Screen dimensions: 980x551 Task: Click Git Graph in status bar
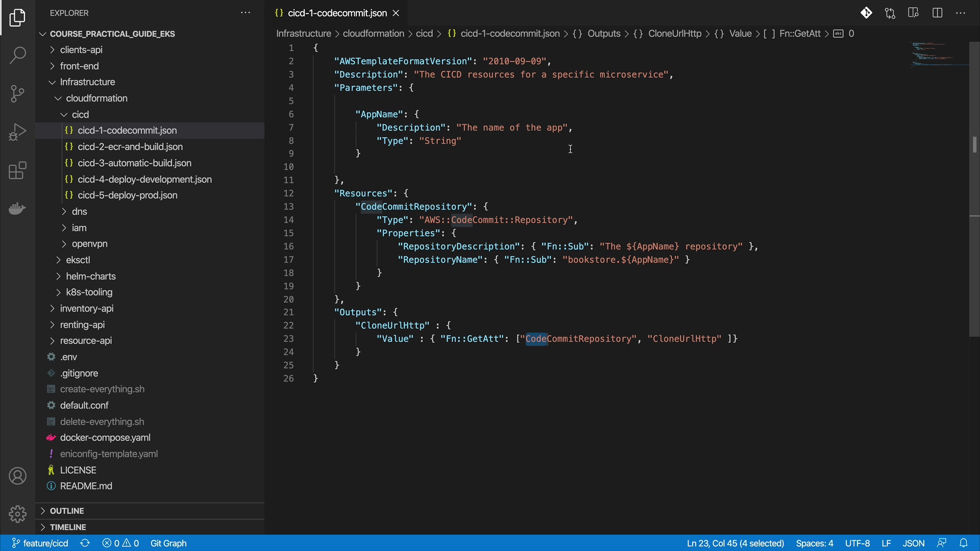[168, 543]
